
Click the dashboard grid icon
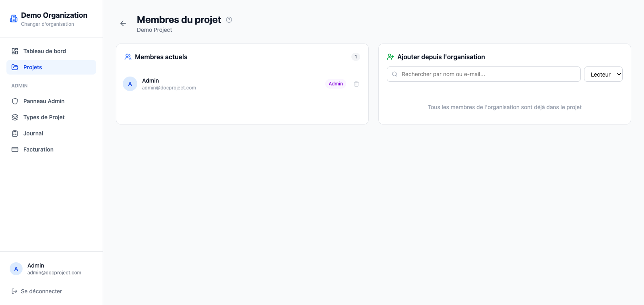(15, 51)
